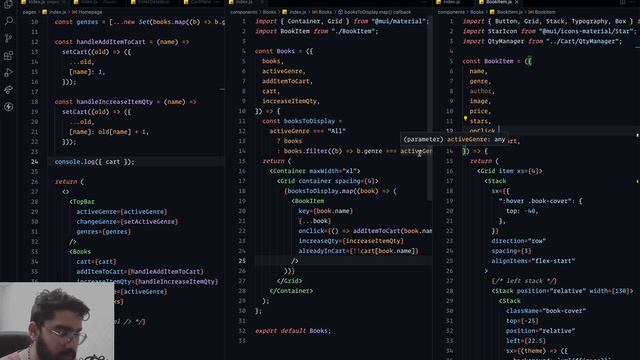Viewport: 640px width, 360px height.
Task: Click components breadcrumb in middle editor
Action: click(243, 12)
